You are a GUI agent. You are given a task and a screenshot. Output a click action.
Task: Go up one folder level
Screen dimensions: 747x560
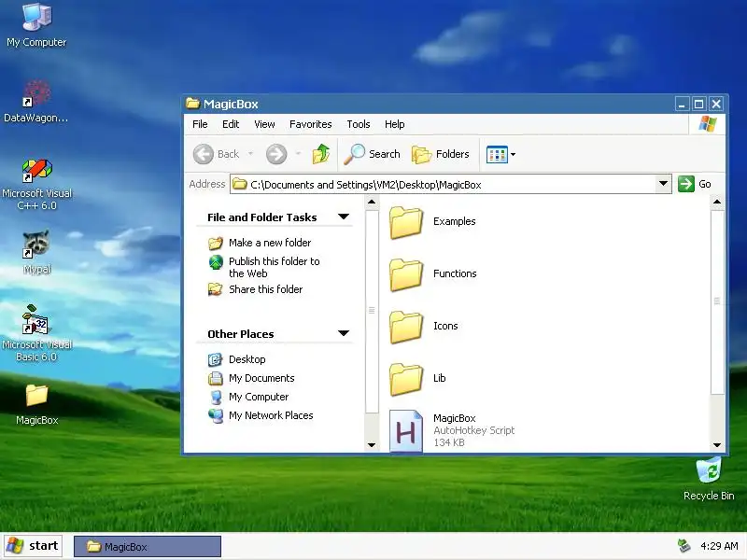pos(321,154)
